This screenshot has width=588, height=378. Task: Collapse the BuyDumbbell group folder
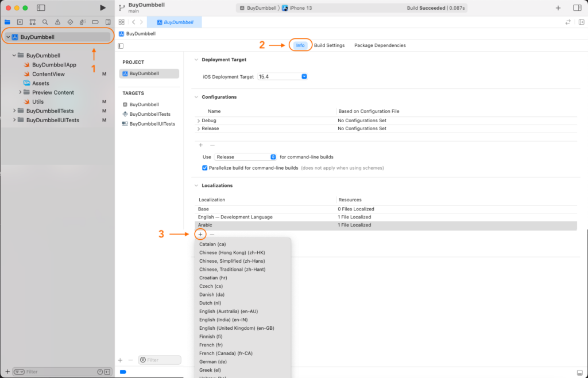(x=14, y=56)
